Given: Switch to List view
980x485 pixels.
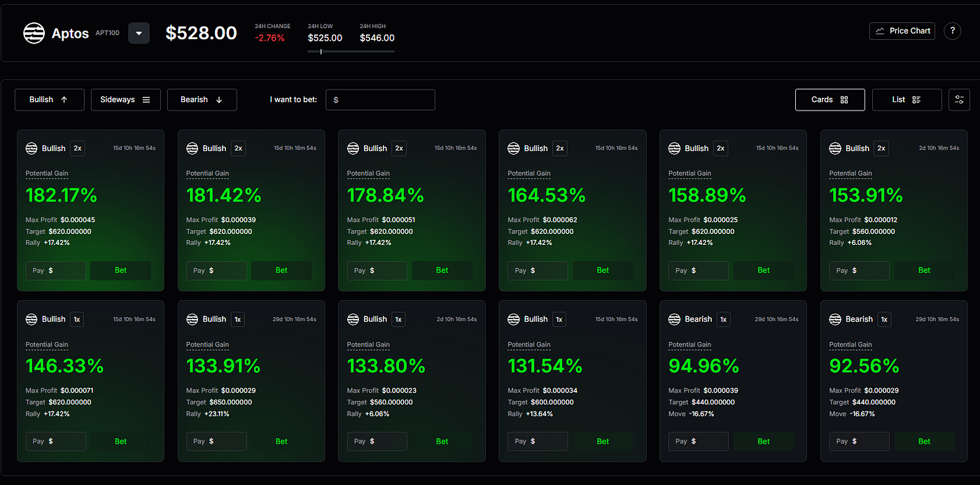Looking at the screenshot, I should coord(906,99).
